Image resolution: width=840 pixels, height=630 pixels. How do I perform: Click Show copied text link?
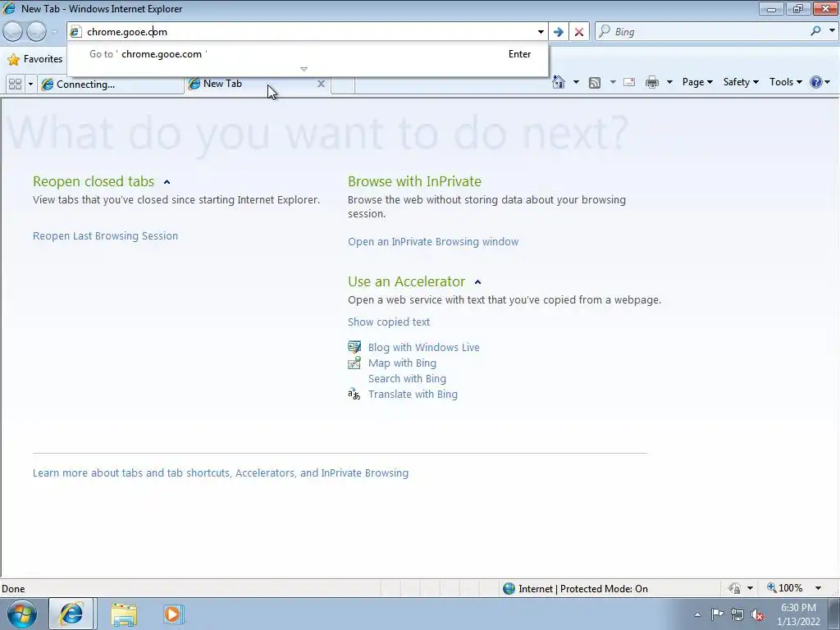388,322
